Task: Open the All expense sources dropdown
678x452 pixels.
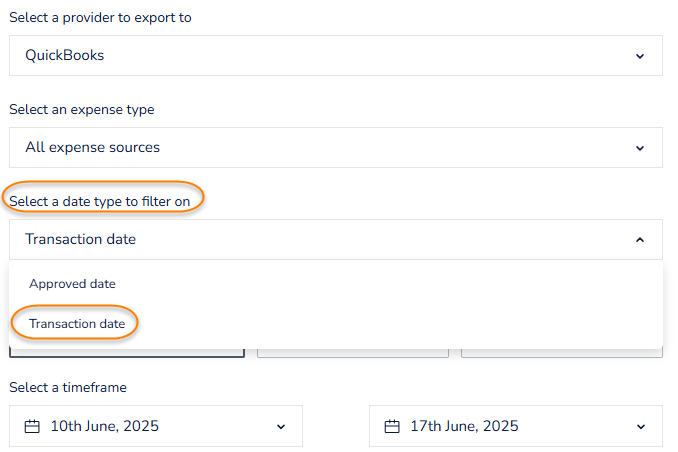Action: [x=335, y=148]
